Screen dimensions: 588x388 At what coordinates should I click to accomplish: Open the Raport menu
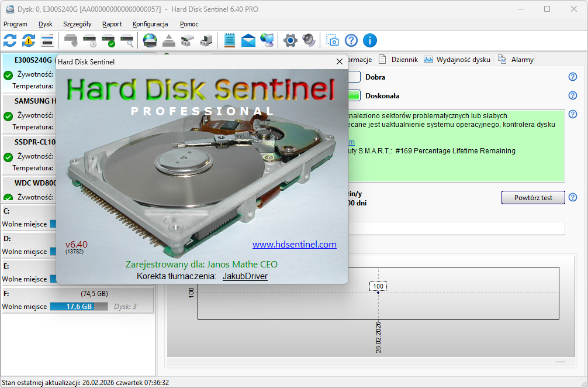coord(112,24)
